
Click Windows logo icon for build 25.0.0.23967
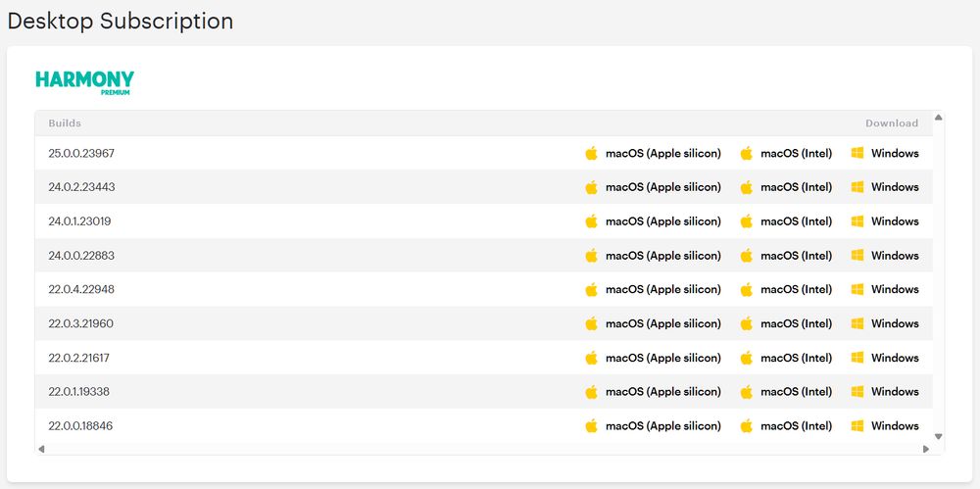(857, 153)
